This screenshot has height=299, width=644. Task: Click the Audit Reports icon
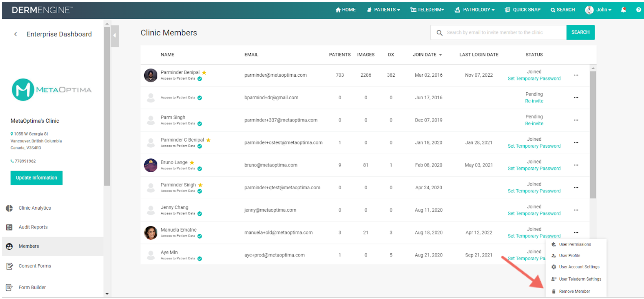9,227
